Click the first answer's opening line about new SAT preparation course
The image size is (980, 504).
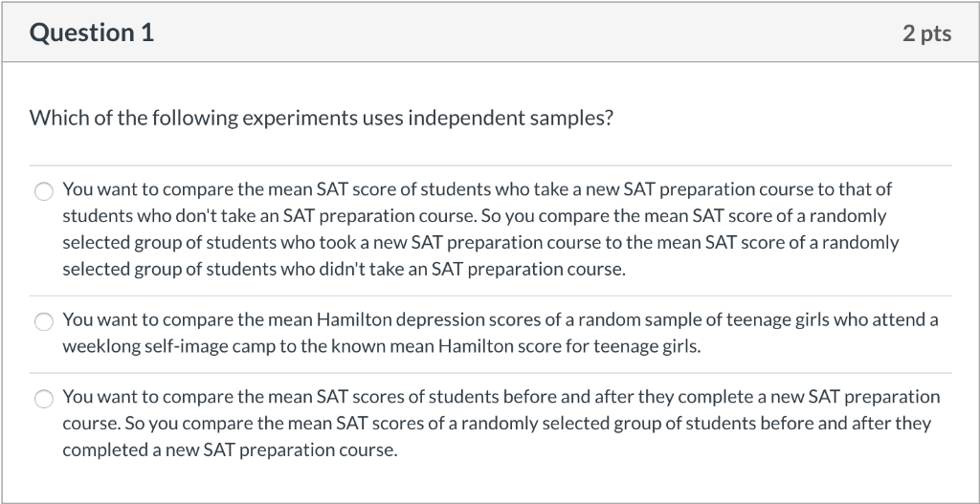coord(477,189)
